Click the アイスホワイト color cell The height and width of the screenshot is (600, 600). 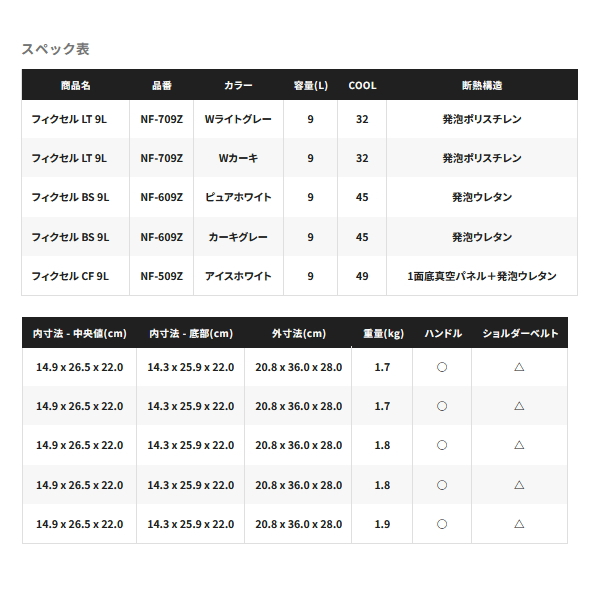pyautogui.click(x=238, y=276)
